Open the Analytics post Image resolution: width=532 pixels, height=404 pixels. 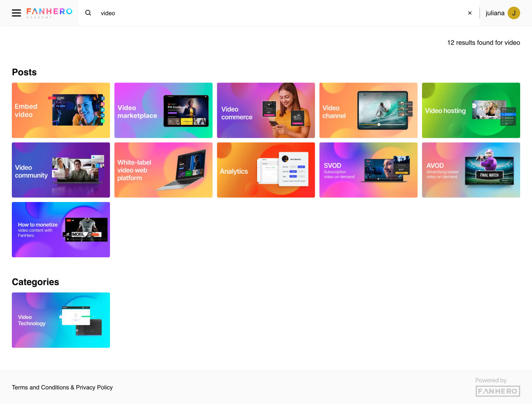tap(266, 170)
